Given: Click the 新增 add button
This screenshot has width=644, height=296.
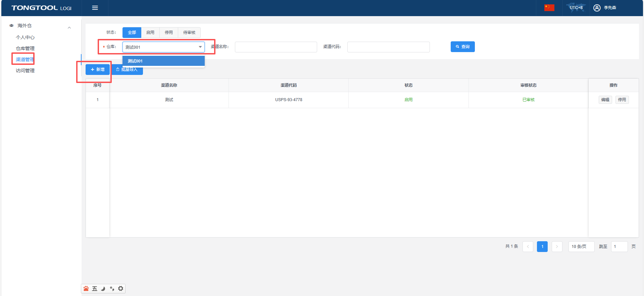Looking at the screenshot, I should click(x=98, y=70).
